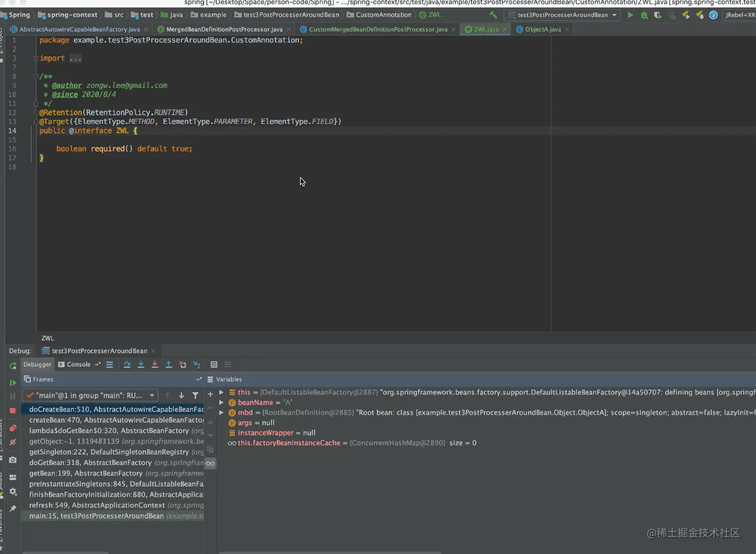Expand the mbd variable node
The image size is (756, 554).
222,413
